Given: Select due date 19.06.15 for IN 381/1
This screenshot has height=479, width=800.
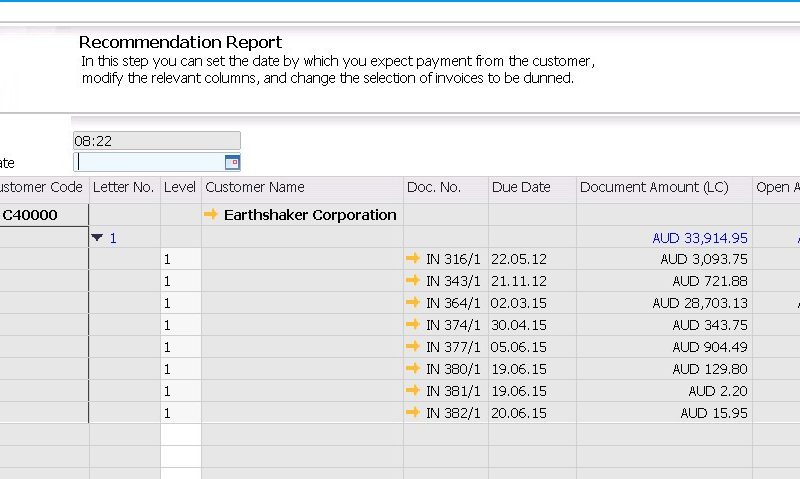Looking at the screenshot, I should point(519,391).
